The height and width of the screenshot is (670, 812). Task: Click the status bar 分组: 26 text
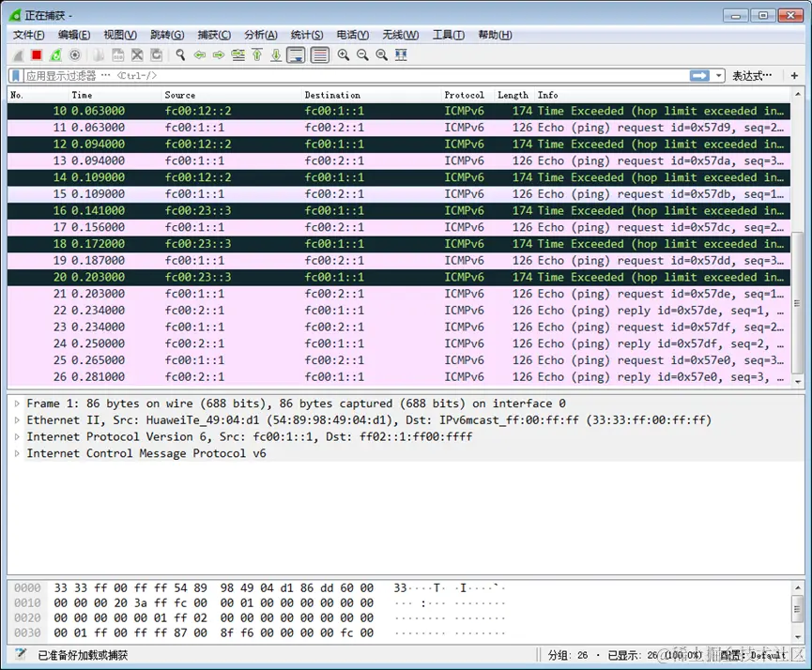(568, 655)
